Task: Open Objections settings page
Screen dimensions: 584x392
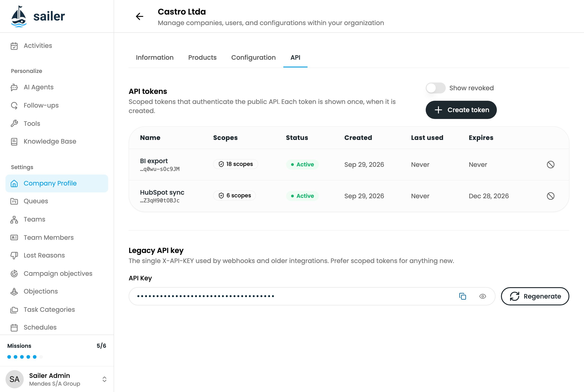Action: [x=57, y=291]
